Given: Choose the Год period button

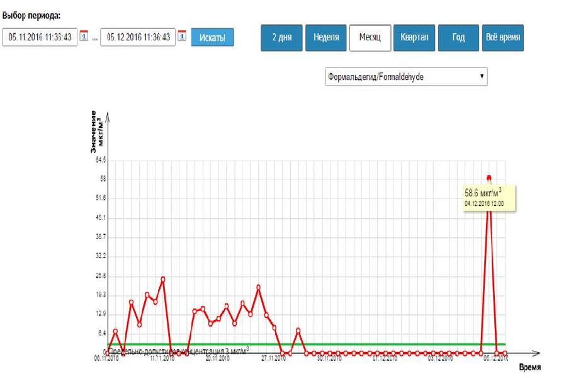Looking at the screenshot, I should 458,37.
